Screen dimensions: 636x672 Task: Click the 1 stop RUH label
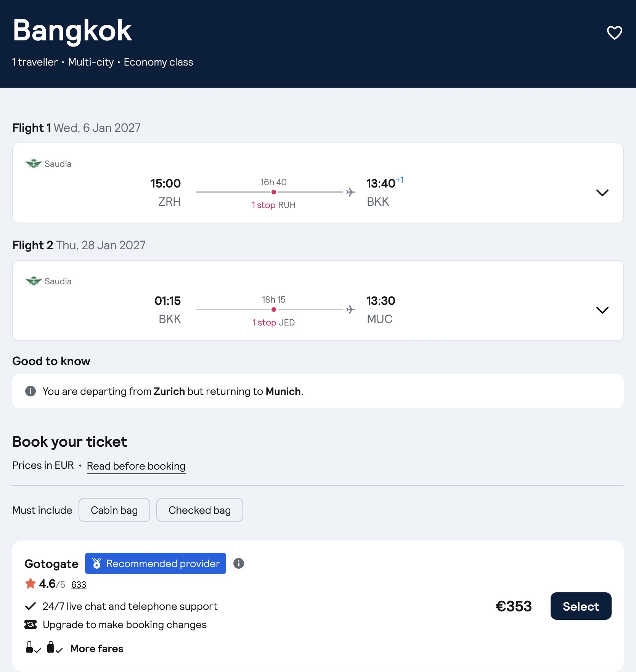click(x=274, y=205)
